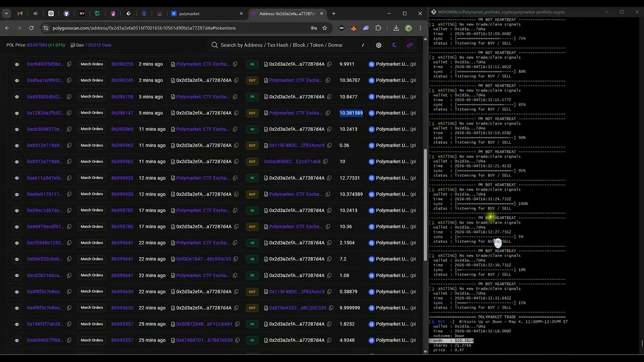Preview transaction 0x493b034bd2 with eye icon
The width and height of the screenshot is (644, 362).
click(17, 97)
